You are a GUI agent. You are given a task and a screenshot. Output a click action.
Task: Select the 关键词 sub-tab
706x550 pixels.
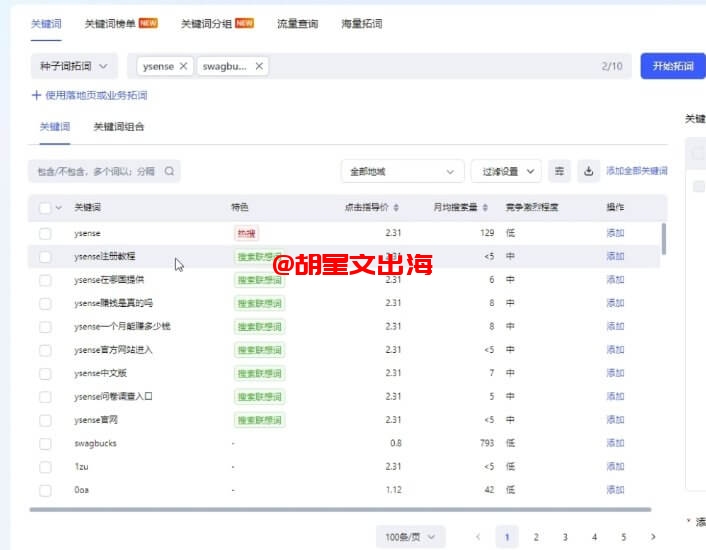click(x=55, y=127)
